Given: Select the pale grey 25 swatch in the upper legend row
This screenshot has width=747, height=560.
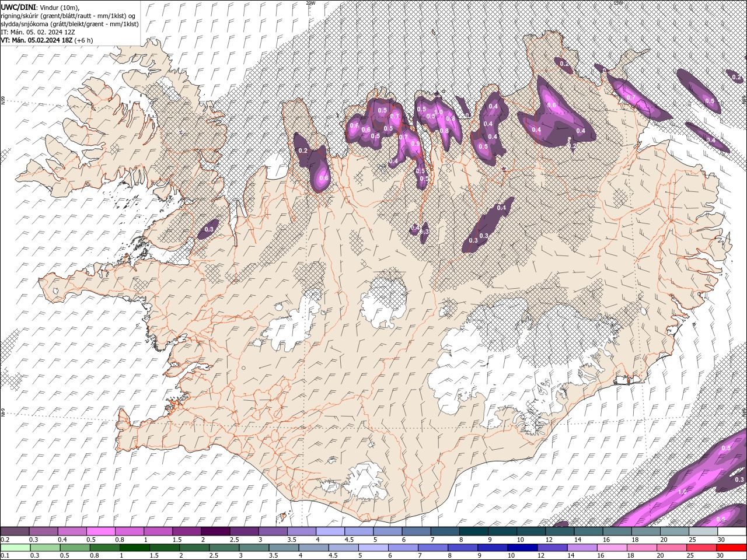Looking at the screenshot, I should click(703, 531).
